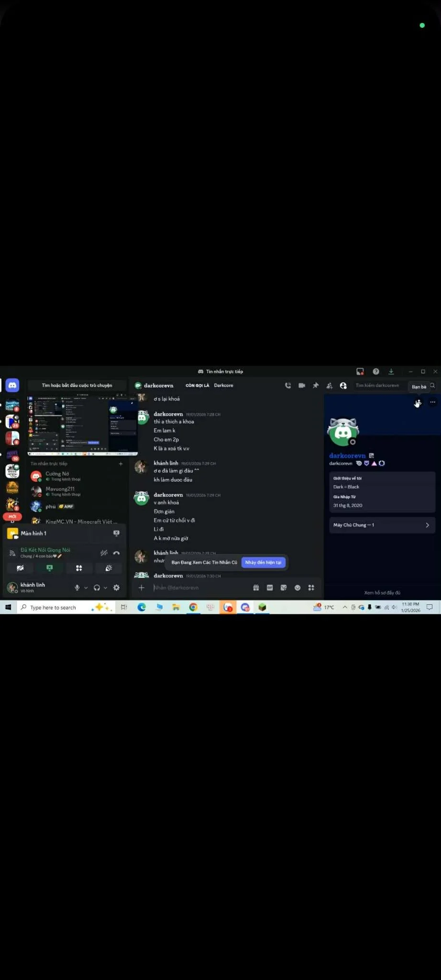This screenshot has width=441, height=980.
Task: Open the three-dot more menu on profile
Action: 432,402
